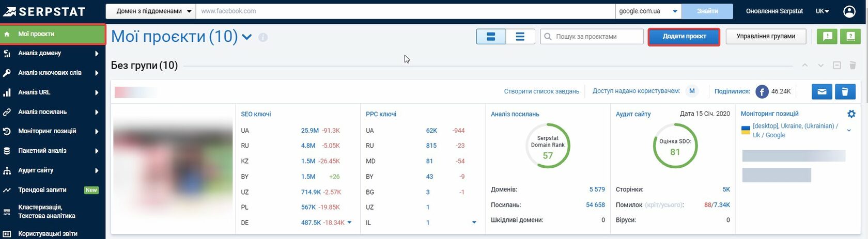
Task: Open Аудит сайту card heading
Action: pos(633,114)
